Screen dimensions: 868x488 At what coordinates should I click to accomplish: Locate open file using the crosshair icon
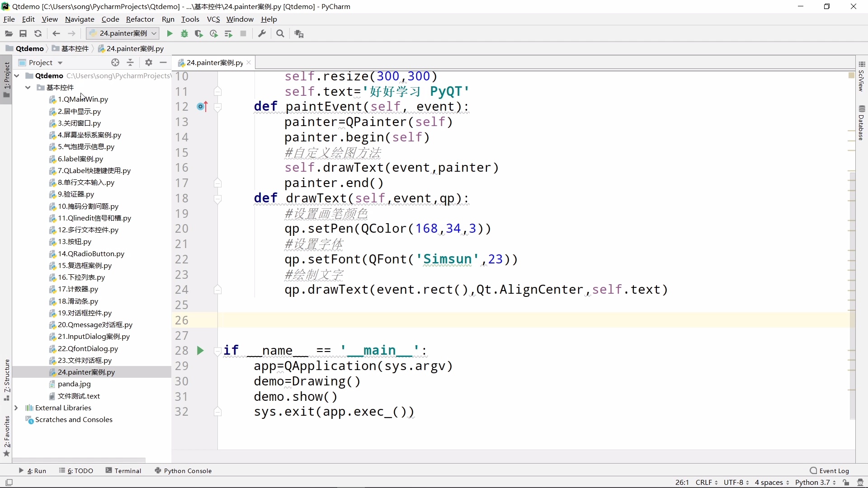(115, 62)
